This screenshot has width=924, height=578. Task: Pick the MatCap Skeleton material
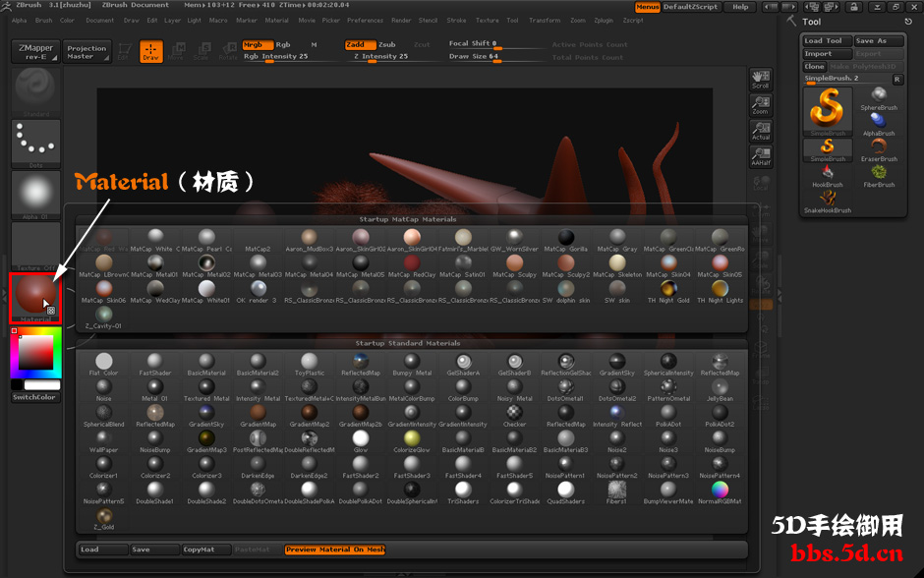coord(617,262)
